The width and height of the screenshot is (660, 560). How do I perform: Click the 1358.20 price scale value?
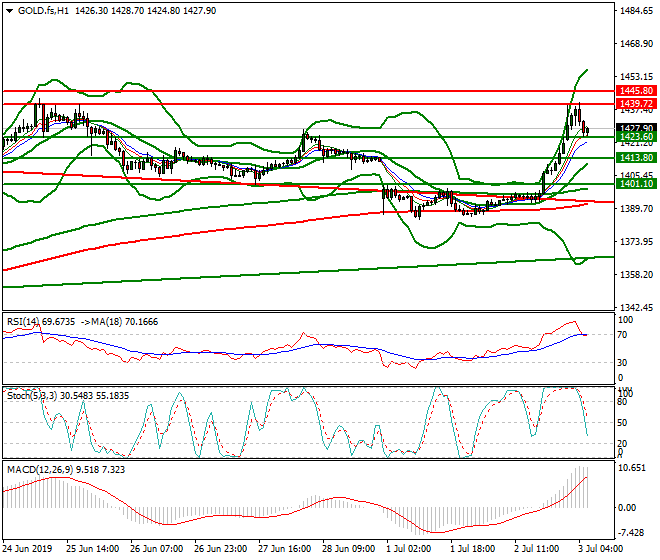(x=637, y=275)
